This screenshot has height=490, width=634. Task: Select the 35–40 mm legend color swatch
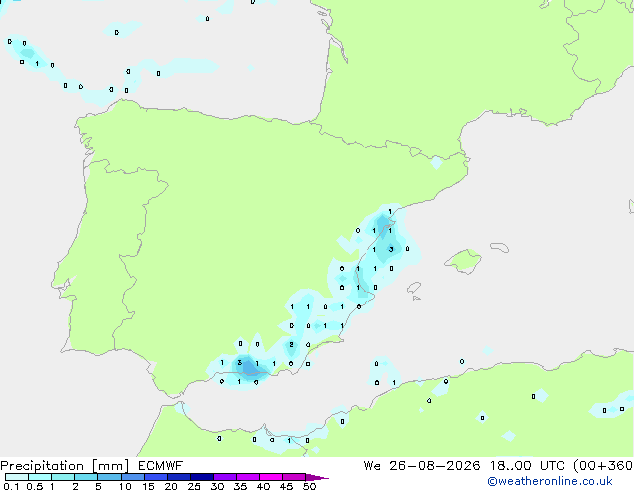click(248, 477)
